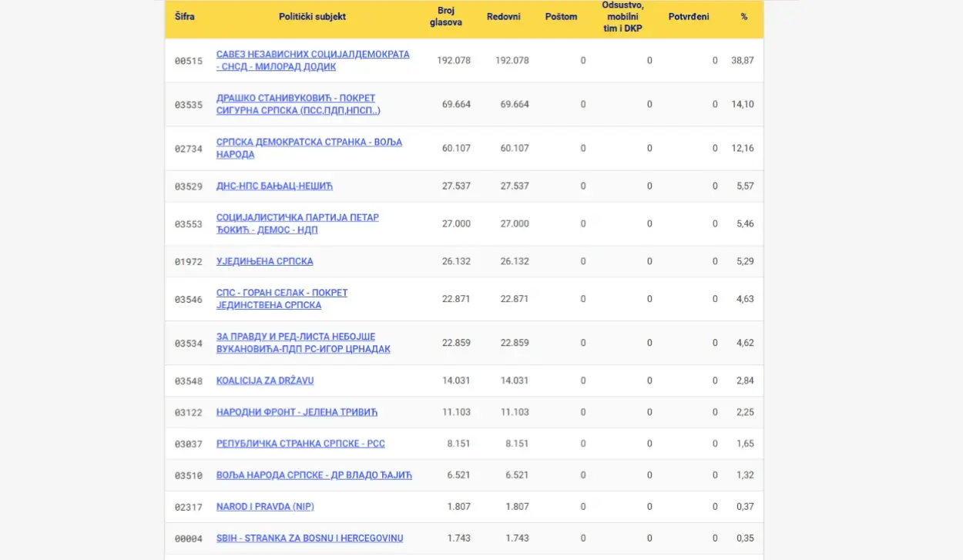The image size is (963, 560).
Task: Click percentage value 1,32
Action: coord(745,475)
